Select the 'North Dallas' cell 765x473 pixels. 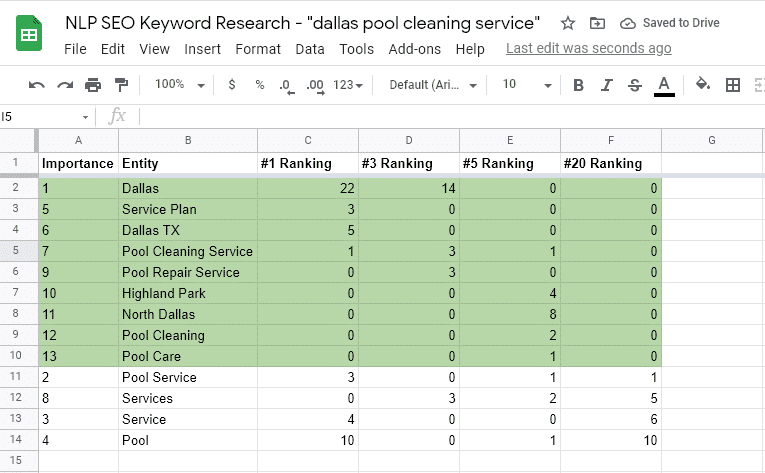click(188, 314)
